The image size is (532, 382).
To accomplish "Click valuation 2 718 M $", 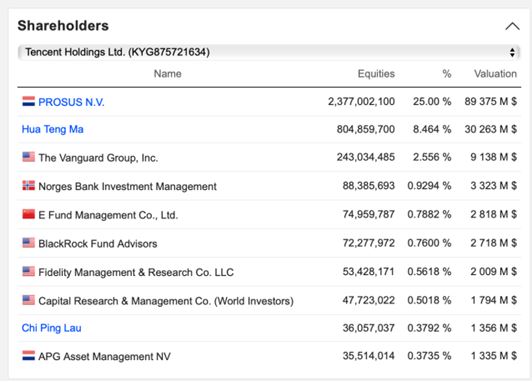I will pyautogui.click(x=494, y=243).
